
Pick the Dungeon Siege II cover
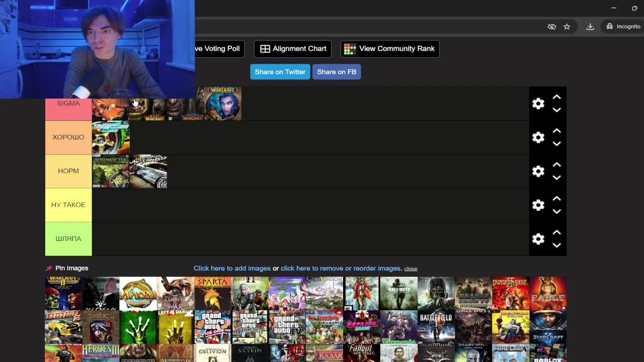(510, 294)
